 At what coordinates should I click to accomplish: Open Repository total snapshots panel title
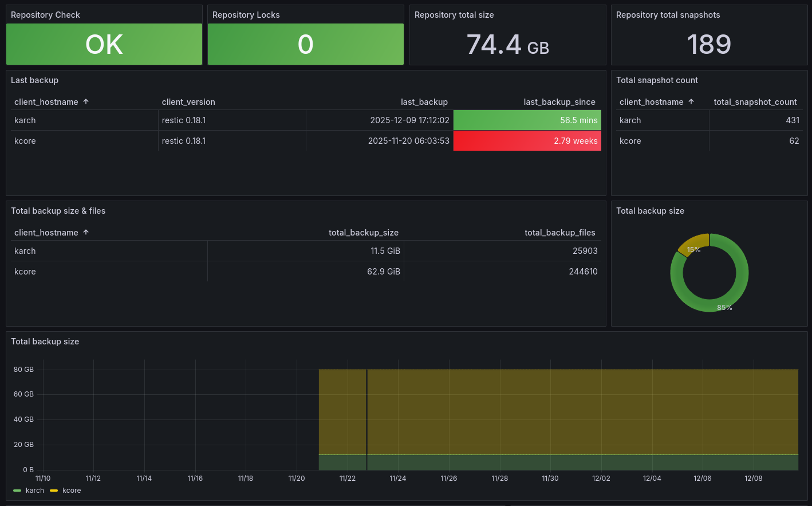(x=668, y=15)
